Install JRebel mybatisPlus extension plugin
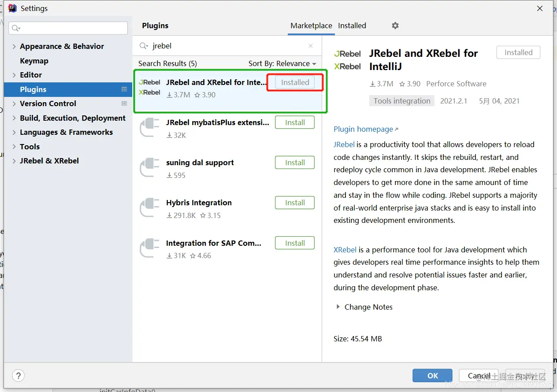 click(x=295, y=122)
